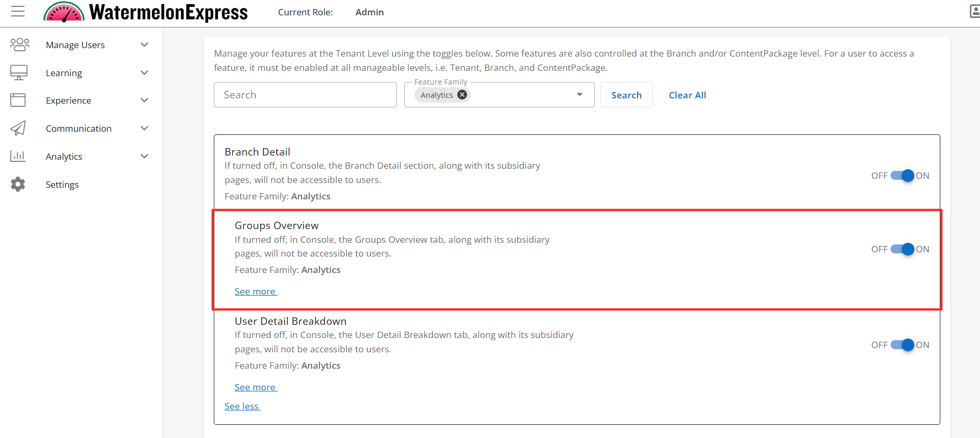Click the Experience window icon
Screen dimensions: 980x438
[x=18, y=100]
